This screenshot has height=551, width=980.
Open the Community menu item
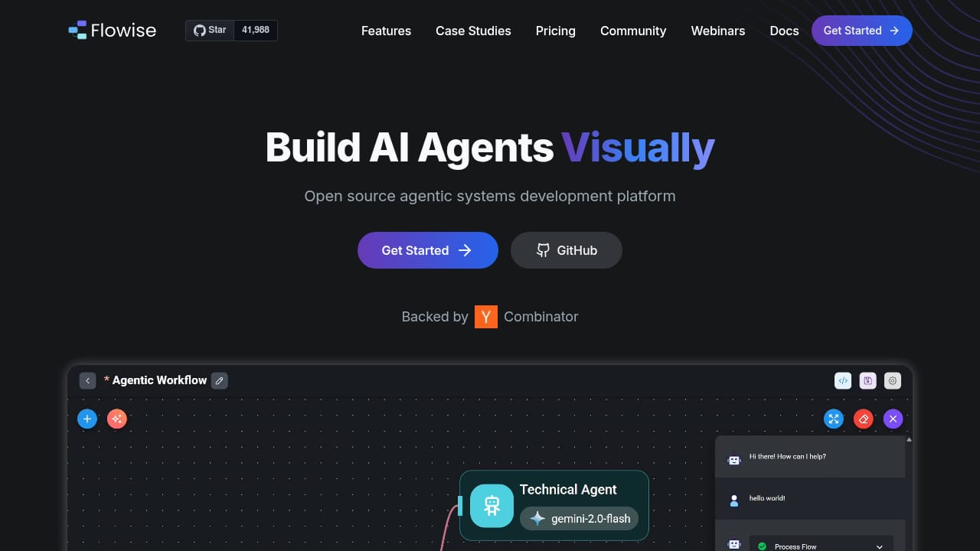633,31
